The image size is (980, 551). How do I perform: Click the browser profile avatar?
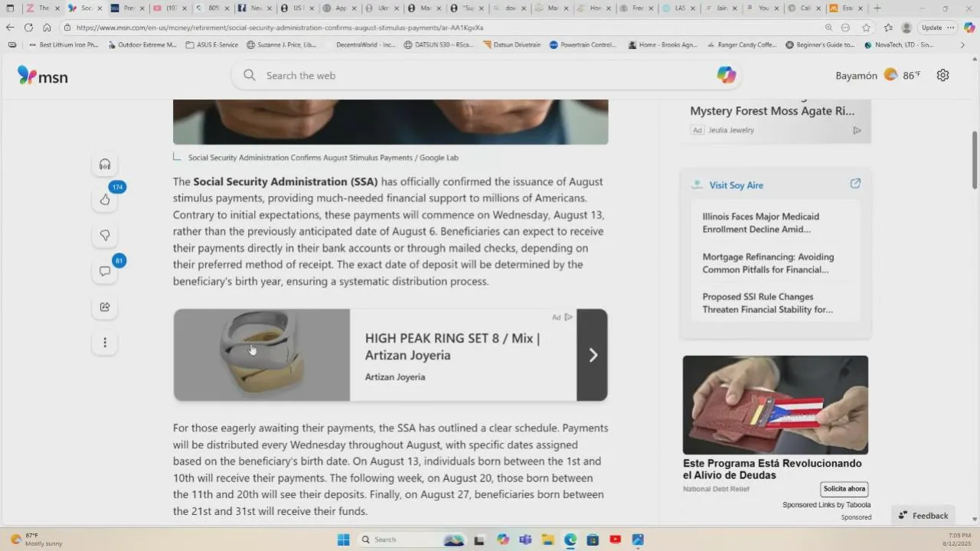906,28
